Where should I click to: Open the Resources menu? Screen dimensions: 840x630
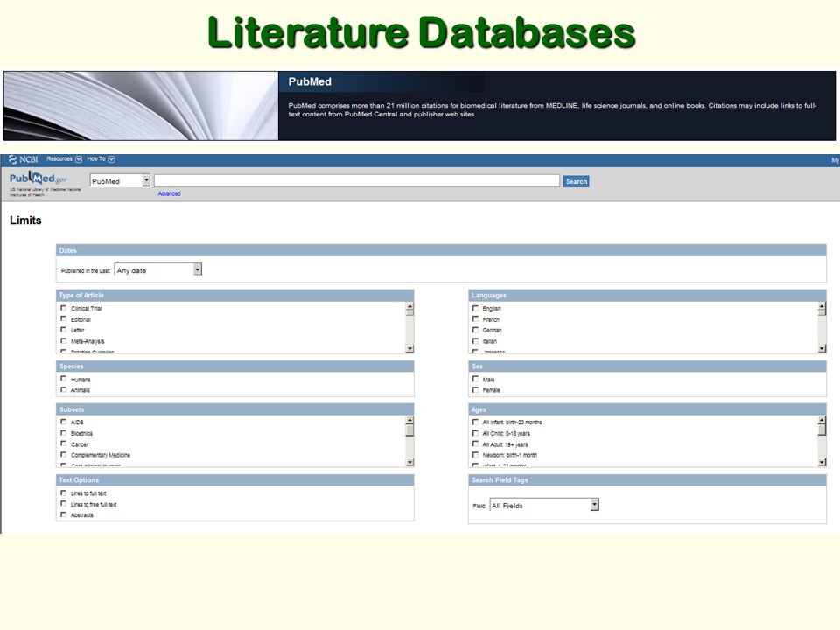[59, 159]
